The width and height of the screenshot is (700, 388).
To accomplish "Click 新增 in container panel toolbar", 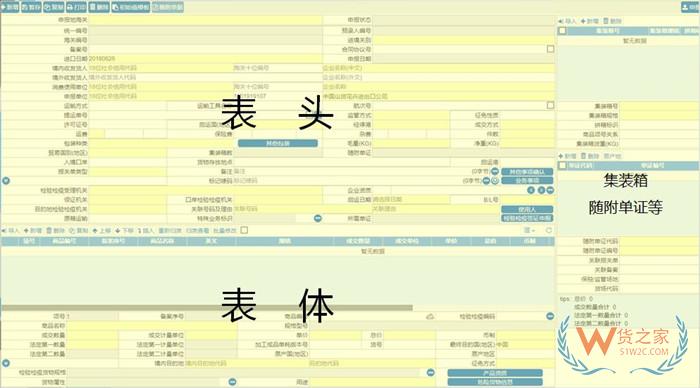I will [589, 21].
